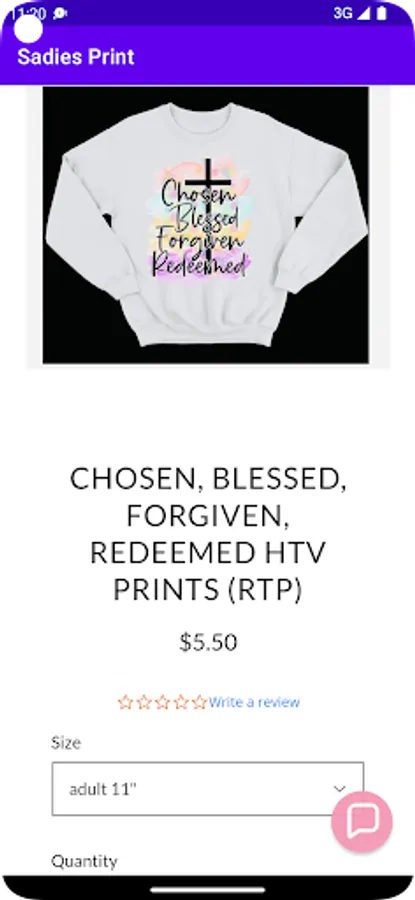
Task: Open the pink chat bubble button
Action: pyautogui.click(x=362, y=821)
